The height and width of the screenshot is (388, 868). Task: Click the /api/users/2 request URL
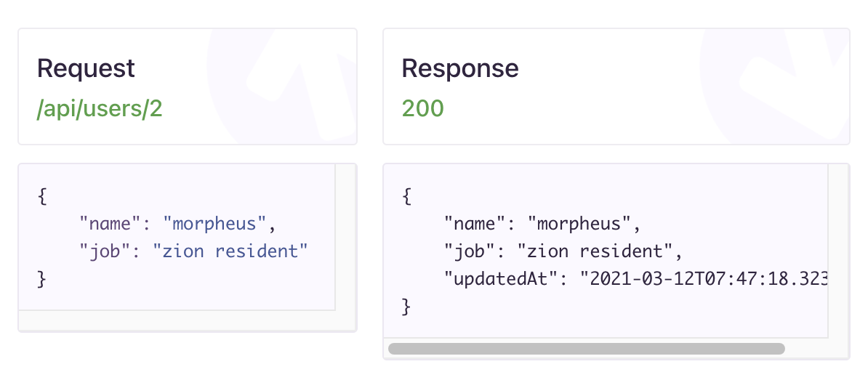click(100, 108)
